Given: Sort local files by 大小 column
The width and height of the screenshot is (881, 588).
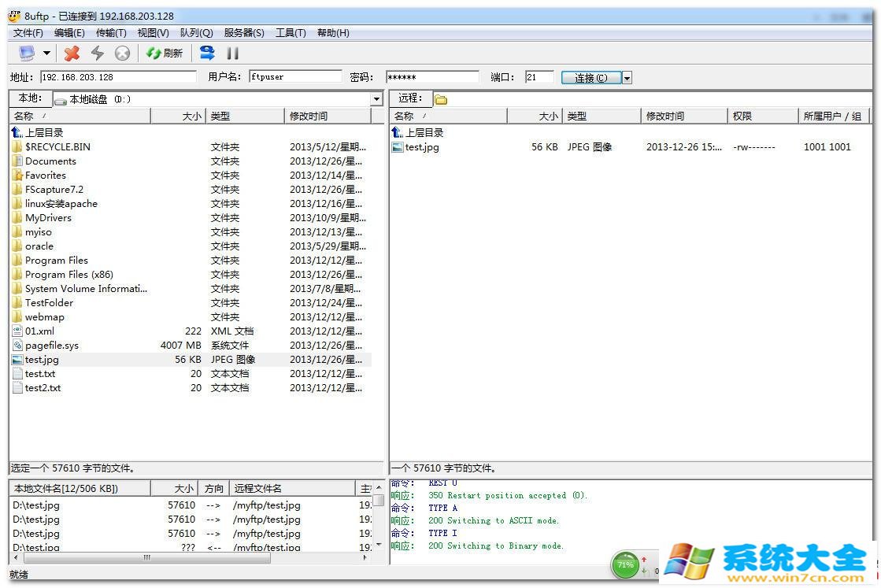Looking at the screenshot, I should click(178, 116).
